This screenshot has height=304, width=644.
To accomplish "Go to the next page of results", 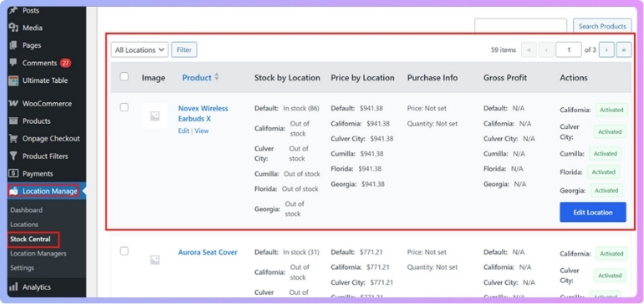I will (606, 49).
